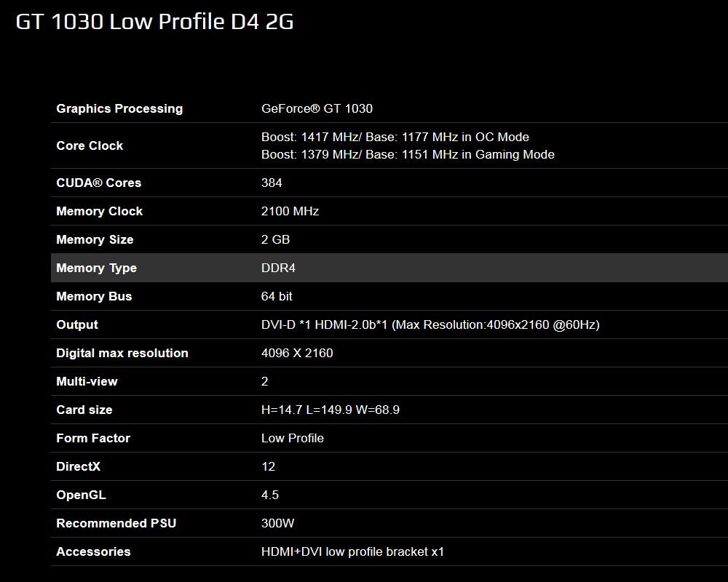Select the Memory Bus label

point(94,296)
